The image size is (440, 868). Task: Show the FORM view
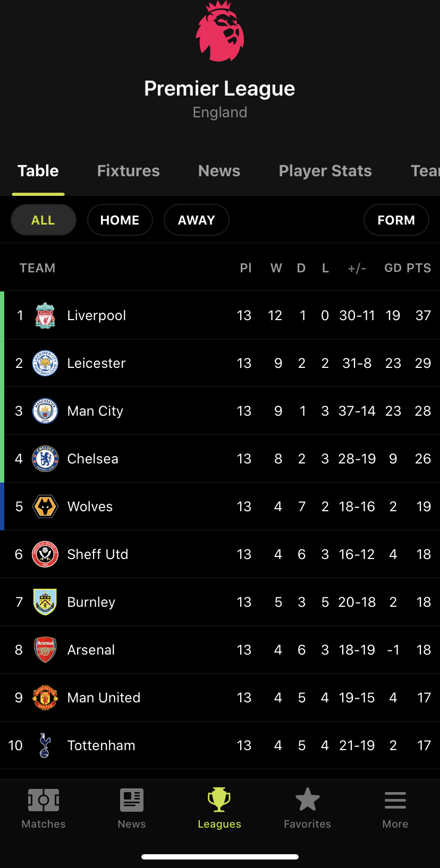pos(396,220)
